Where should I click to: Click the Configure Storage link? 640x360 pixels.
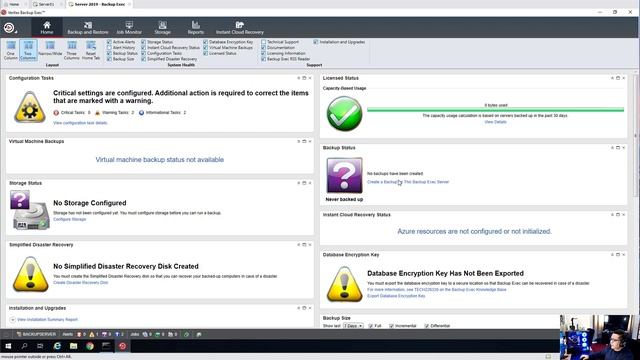tap(69, 219)
